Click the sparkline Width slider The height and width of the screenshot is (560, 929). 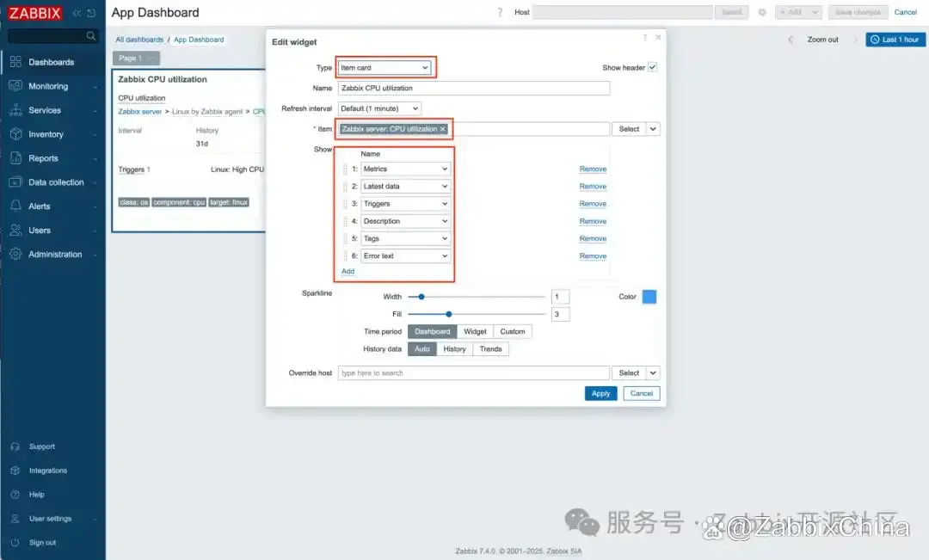477,297
